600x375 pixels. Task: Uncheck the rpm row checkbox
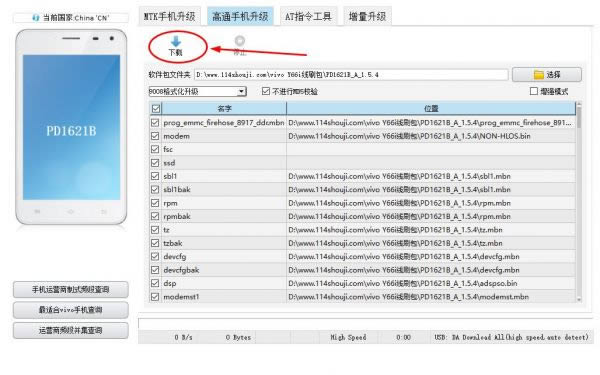click(155, 203)
